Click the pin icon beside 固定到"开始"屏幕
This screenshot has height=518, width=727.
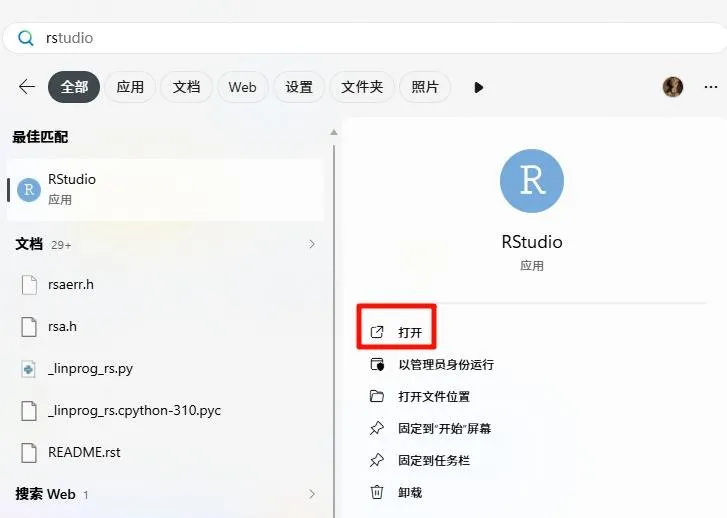pyautogui.click(x=377, y=428)
